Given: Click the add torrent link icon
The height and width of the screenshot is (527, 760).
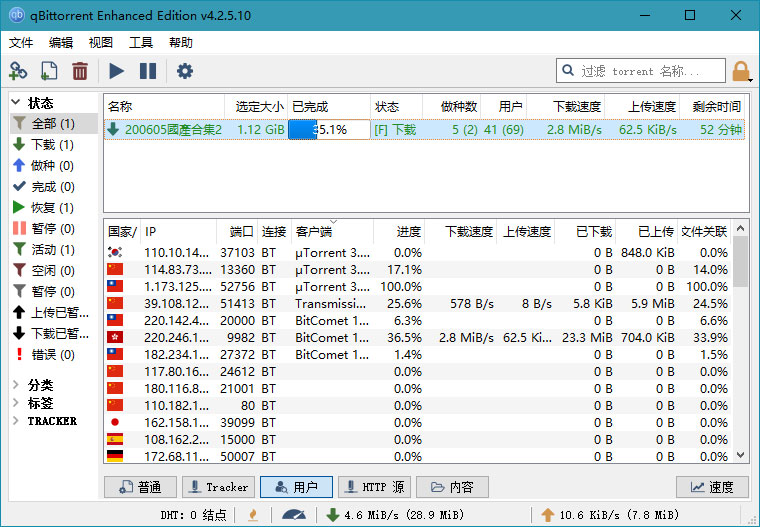Looking at the screenshot, I should click(18, 71).
